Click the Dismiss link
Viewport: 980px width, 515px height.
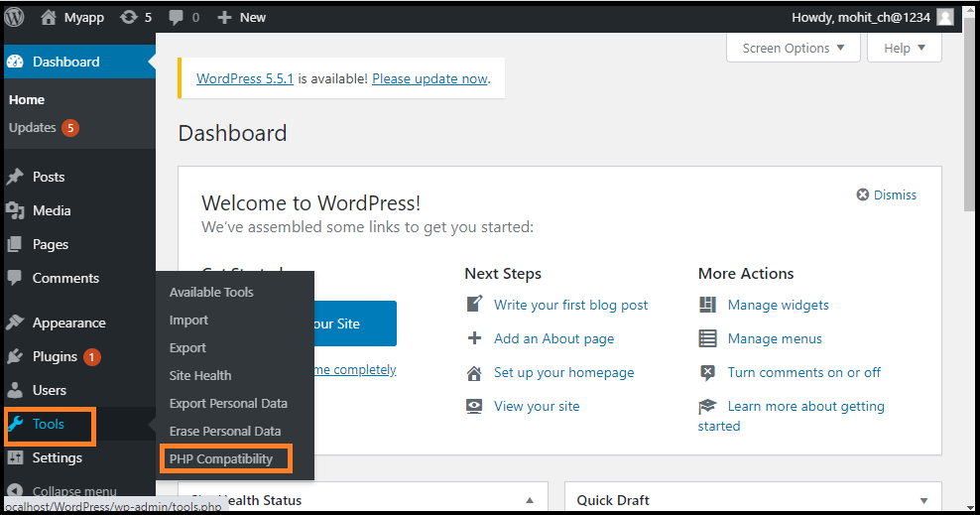click(895, 195)
